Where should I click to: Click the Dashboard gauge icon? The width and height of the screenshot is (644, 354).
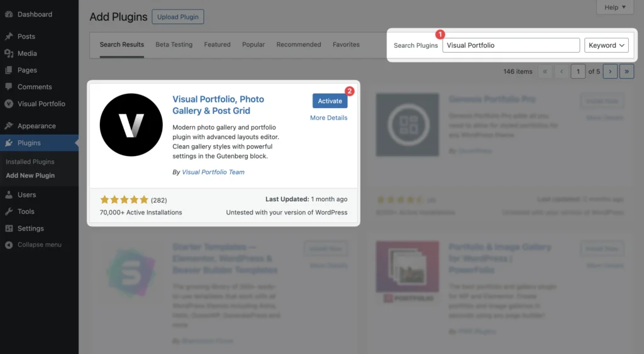9,14
